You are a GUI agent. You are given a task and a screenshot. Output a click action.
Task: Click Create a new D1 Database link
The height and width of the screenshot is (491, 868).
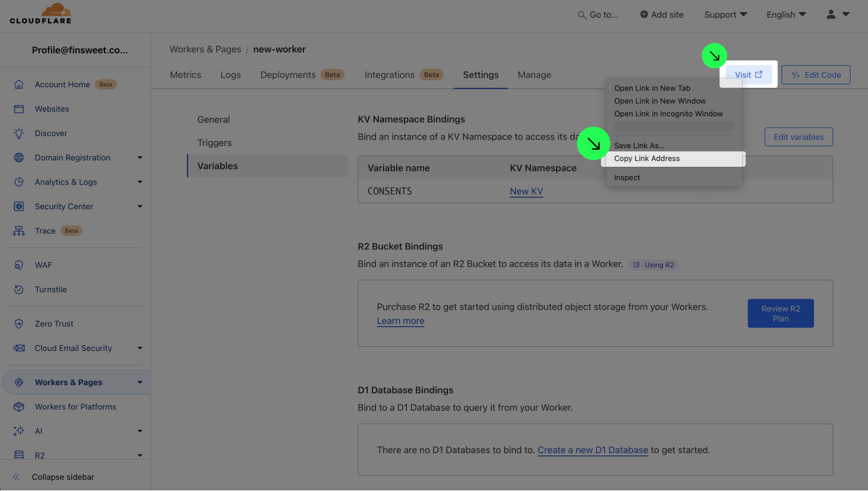[x=593, y=450]
